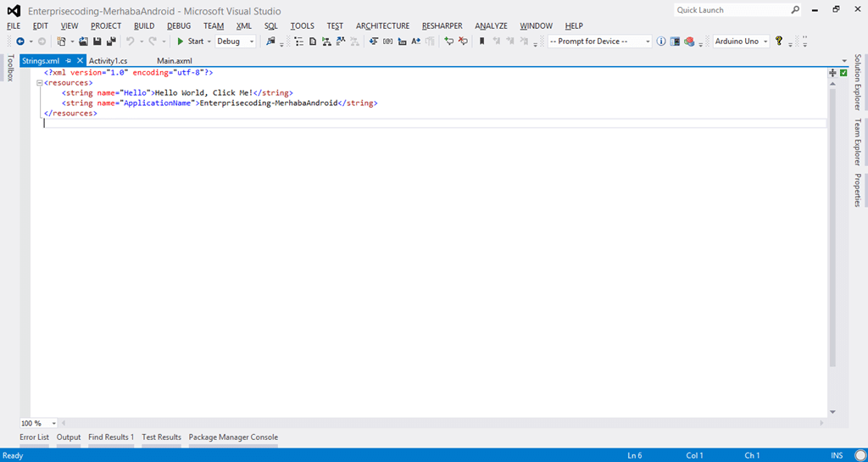Click the Navigate Backward arrow icon
Screen dimensions: 868x462
pyautogui.click(x=20, y=42)
